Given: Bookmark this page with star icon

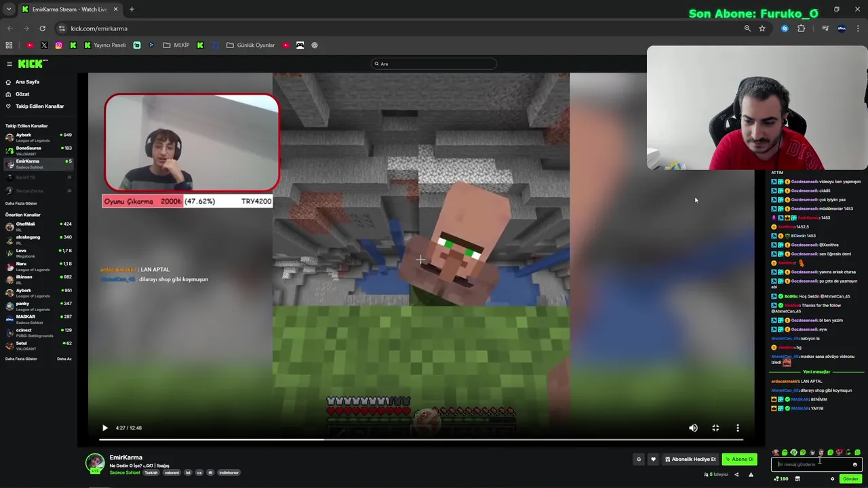Looking at the screenshot, I should coord(762,28).
